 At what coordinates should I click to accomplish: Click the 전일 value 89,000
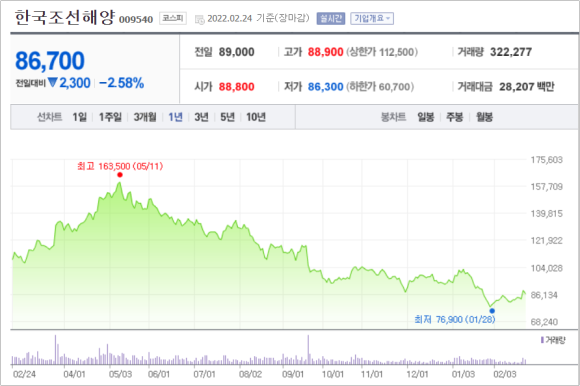(x=236, y=52)
